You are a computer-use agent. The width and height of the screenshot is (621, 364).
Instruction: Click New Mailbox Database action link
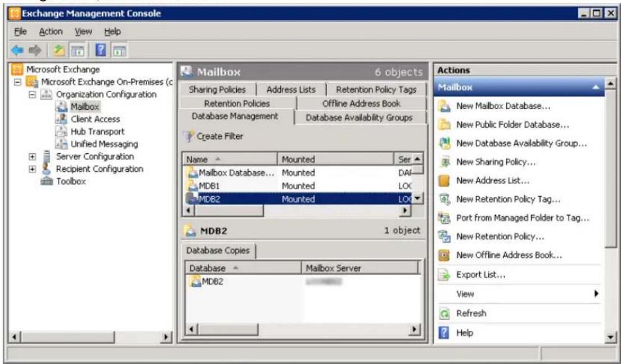click(503, 106)
